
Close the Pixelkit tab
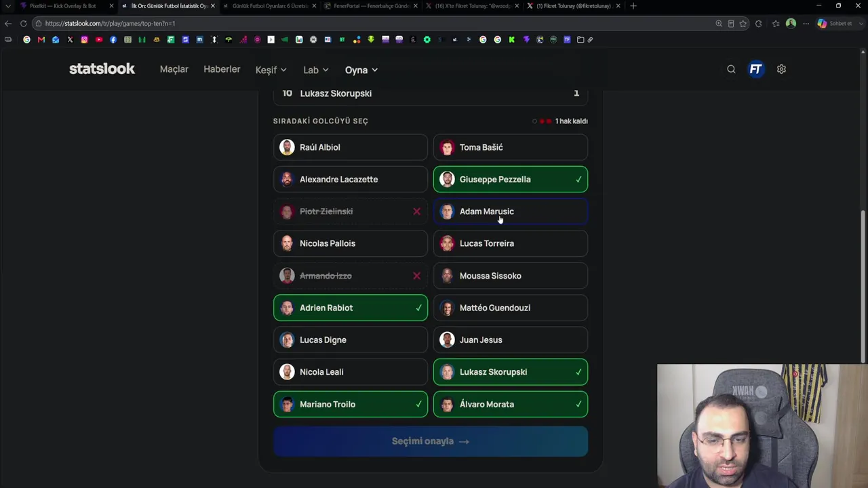pyautogui.click(x=111, y=6)
